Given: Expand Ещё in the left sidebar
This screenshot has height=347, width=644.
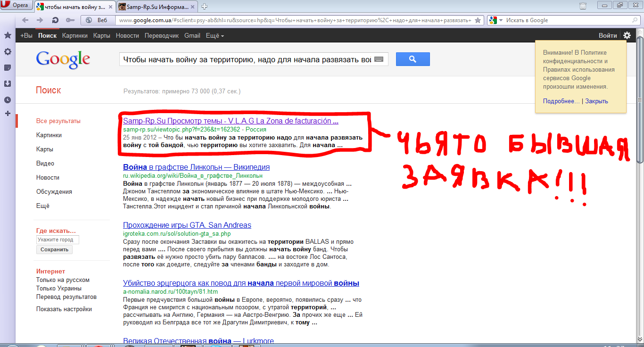Looking at the screenshot, I should pyautogui.click(x=43, y=206).
